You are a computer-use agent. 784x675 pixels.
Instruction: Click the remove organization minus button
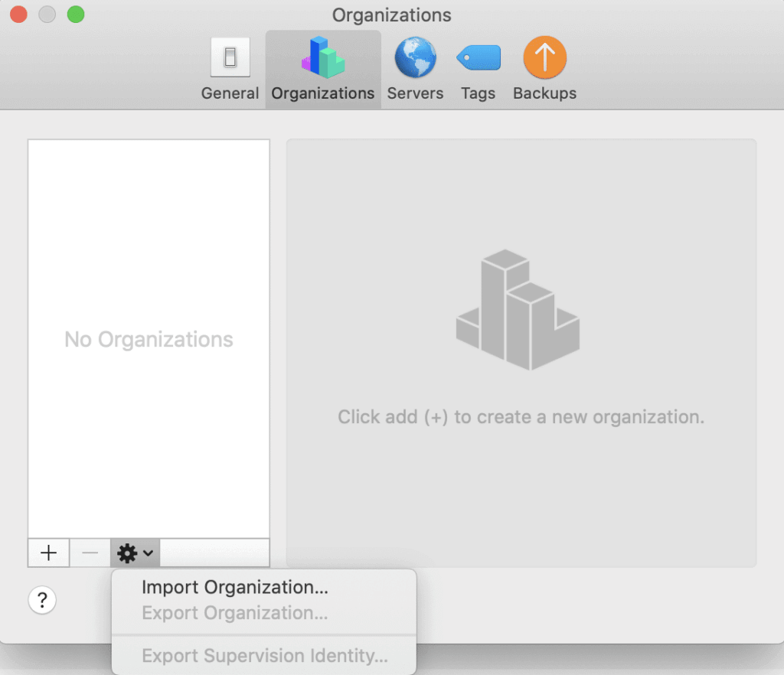pos(90,553)
